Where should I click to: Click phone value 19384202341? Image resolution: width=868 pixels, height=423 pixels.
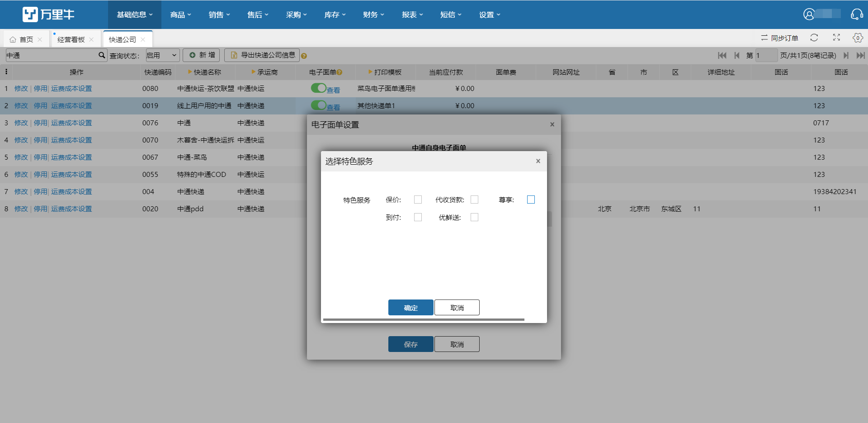click(835, 191)
